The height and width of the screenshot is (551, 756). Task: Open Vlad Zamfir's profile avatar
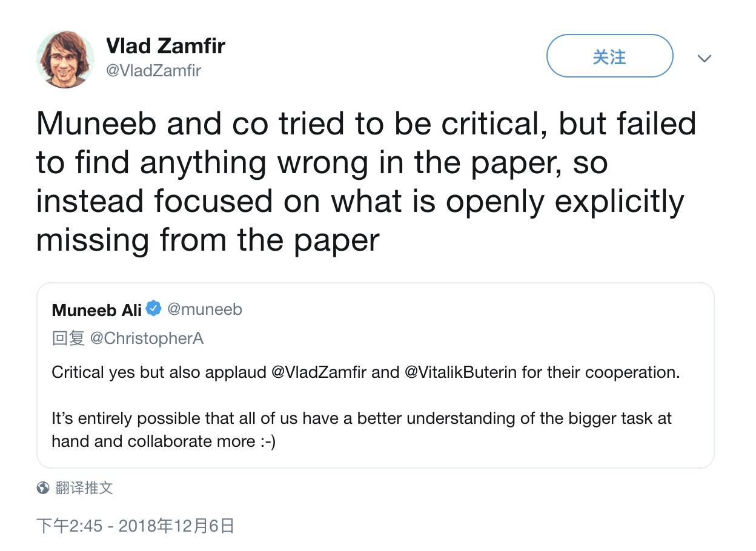[x=65, y=59]
